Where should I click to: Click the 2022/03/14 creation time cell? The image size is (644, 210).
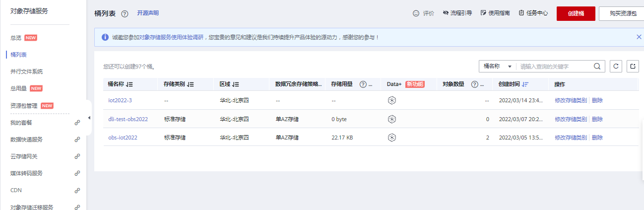(x=521, y=100)
